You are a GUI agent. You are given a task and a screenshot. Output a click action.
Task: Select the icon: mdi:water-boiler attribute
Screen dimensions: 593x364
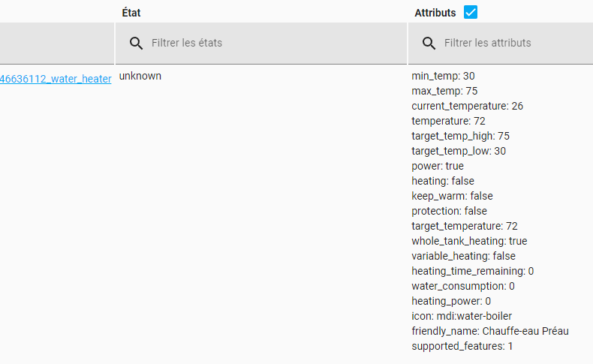[x=462, y=316]
